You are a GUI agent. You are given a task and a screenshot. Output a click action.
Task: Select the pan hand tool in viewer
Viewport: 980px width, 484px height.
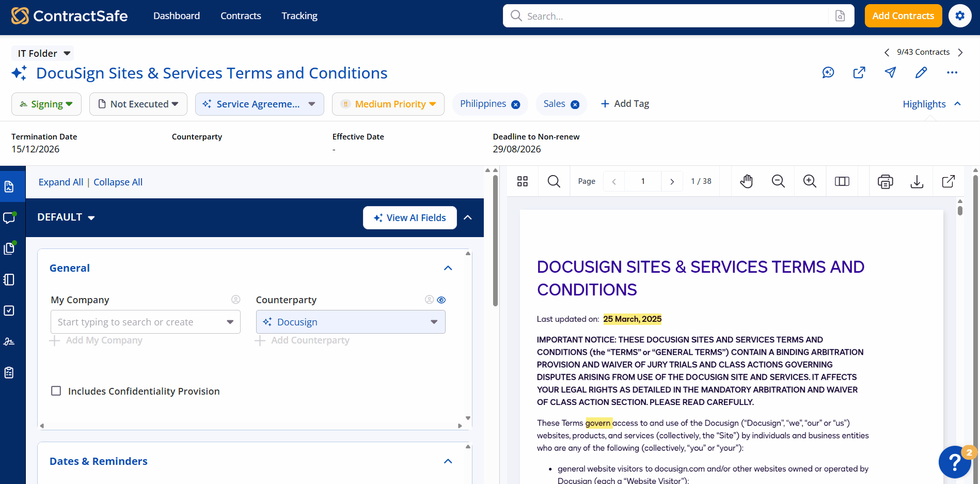(x=746, y=181)
